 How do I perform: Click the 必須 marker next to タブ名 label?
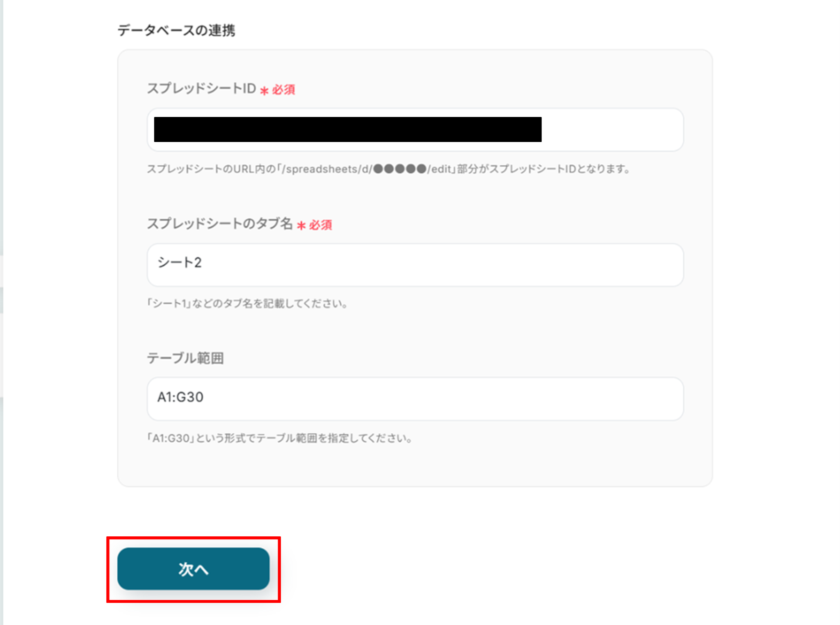(x=320, y=224)
